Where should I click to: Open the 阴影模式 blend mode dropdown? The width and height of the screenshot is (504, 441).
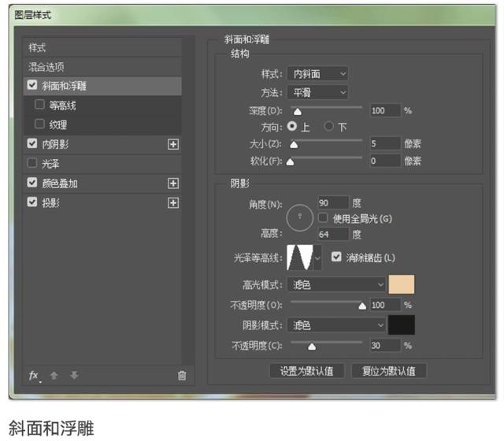tap(336, 325)
